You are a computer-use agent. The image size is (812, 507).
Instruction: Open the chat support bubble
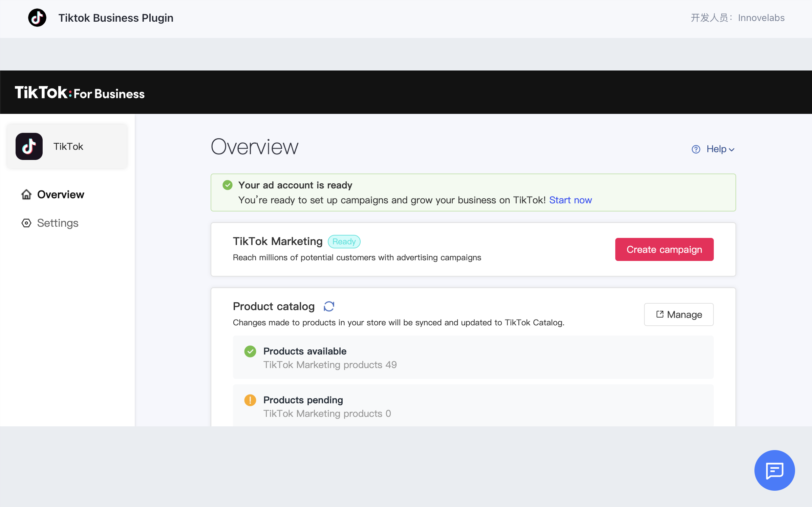[774, 470]
